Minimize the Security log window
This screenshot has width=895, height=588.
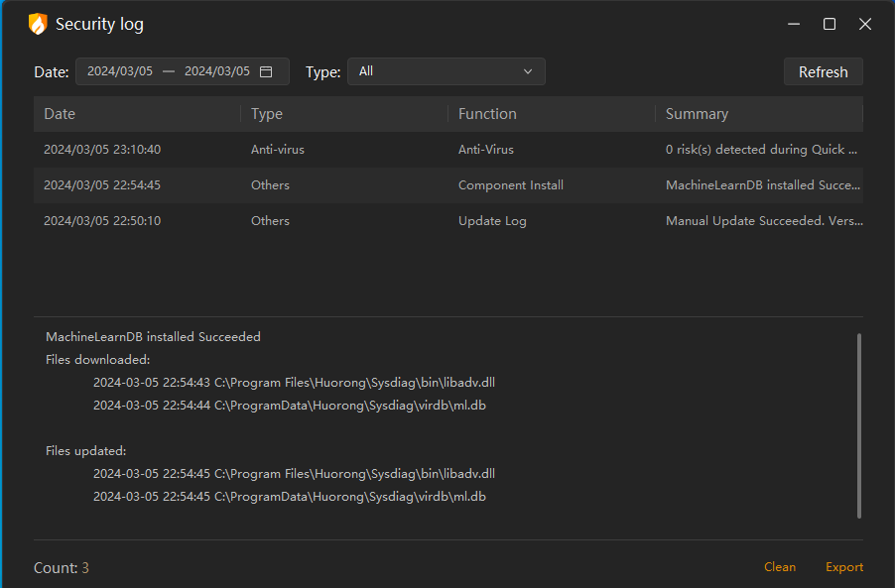794,25
